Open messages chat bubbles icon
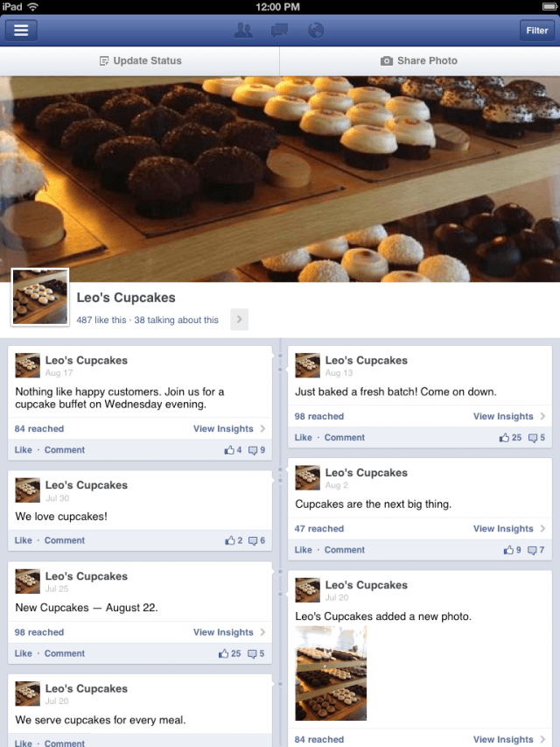Screen dimensions: 560x747 pos(279,31)
